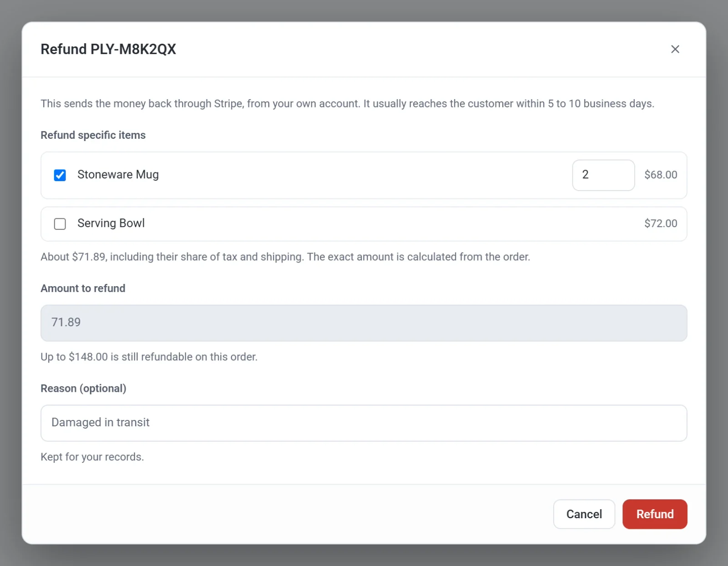The width and height of the screenshot is (728, 566).
Task: Click the 'Up to $148.00' refundable note
Action: (x=149, y=357)
